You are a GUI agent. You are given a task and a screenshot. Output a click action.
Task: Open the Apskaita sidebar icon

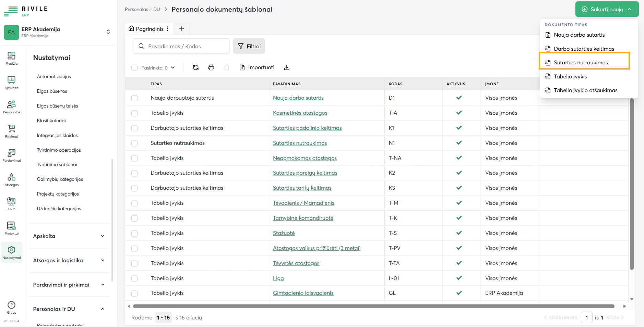(12, 83)
